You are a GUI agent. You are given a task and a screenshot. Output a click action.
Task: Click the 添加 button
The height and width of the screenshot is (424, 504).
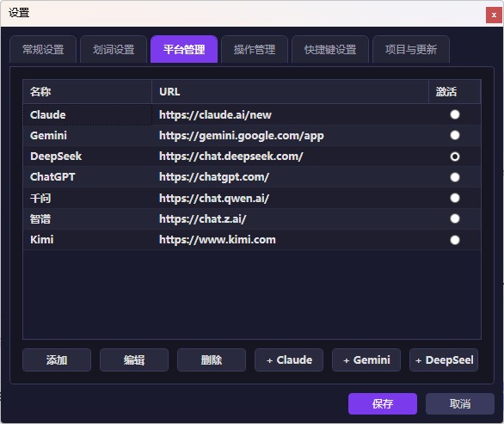(57, 360)
